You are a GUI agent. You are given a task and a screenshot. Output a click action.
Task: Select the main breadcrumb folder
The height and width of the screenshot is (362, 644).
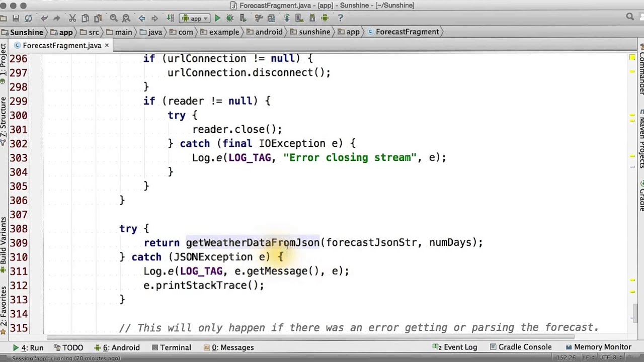pyautogui.click(x=119, y=32)
